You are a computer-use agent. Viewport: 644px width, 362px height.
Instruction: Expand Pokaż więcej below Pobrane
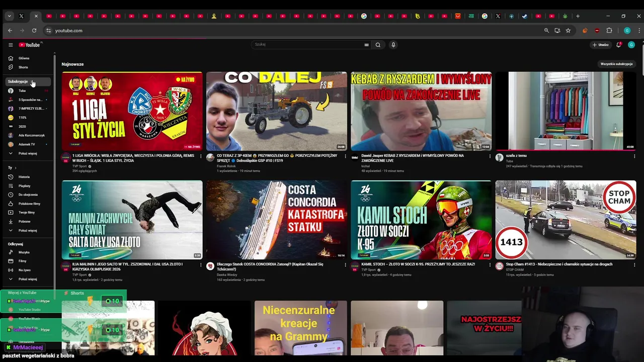click(28, 230)
